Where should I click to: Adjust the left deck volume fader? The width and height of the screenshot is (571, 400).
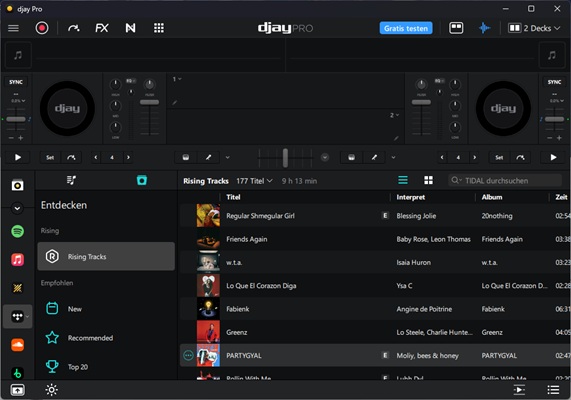tap(149, 102)
